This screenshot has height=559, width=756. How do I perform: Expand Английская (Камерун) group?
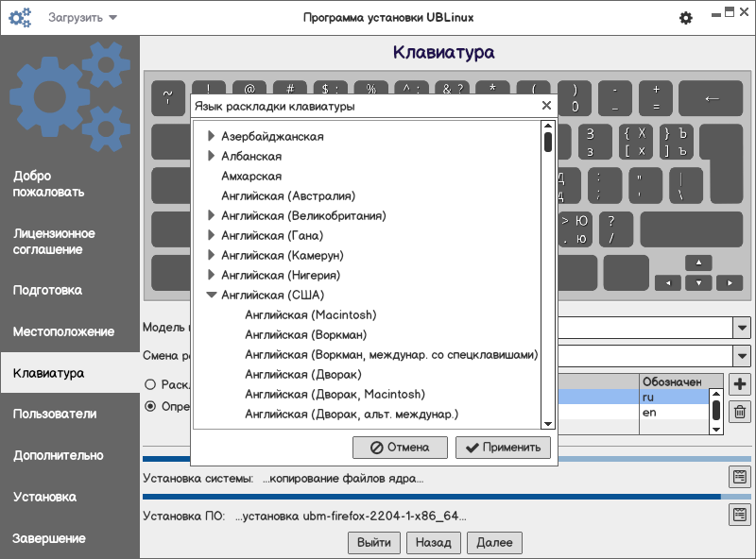click(211, 255)
